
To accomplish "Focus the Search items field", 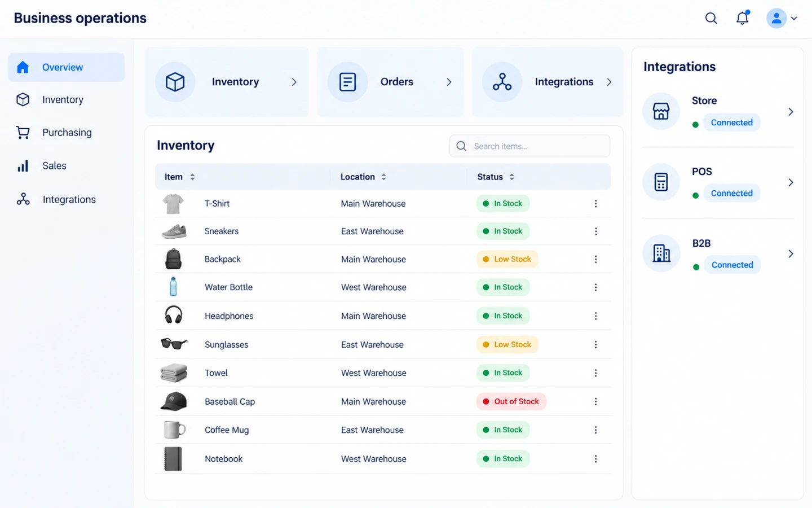I will (x=529, y=146).
